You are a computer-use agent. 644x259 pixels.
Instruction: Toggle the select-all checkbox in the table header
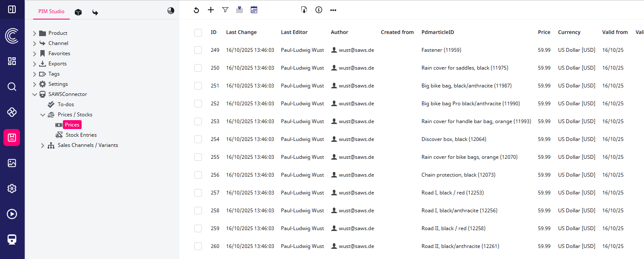[198, 32]
